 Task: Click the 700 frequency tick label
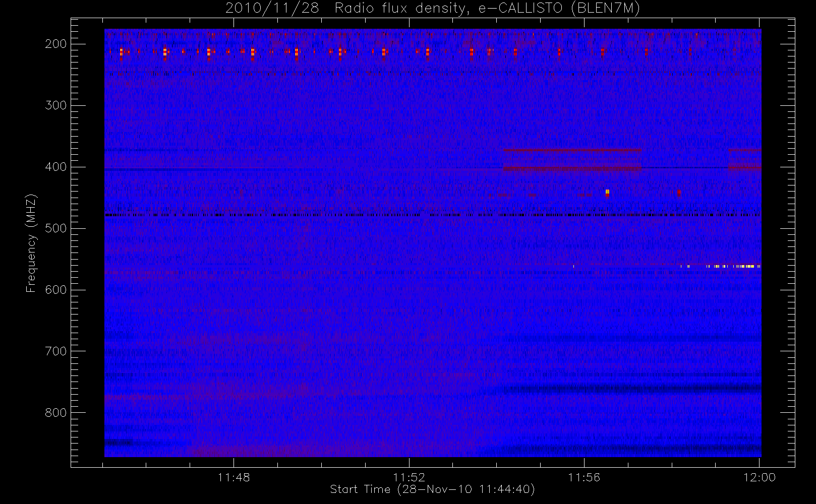(56, 351)
